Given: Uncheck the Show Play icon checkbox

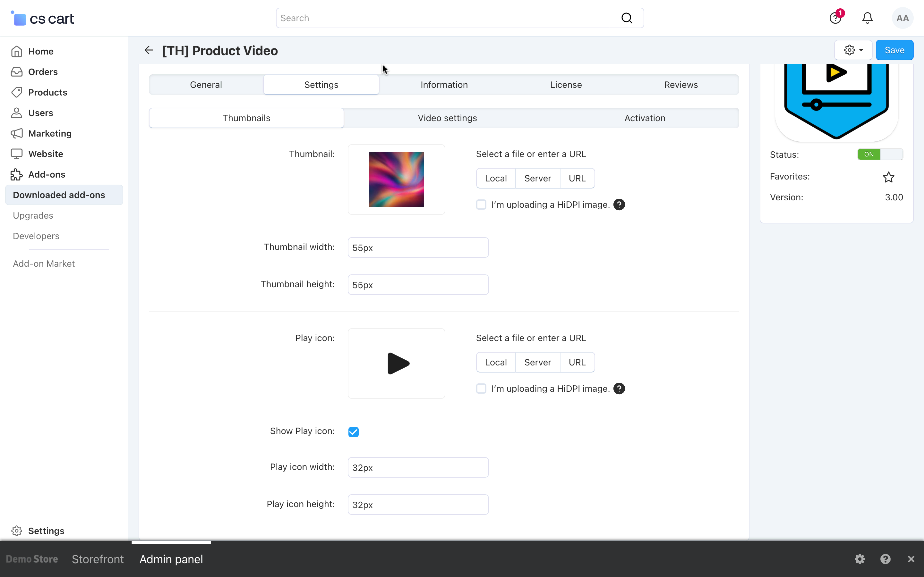Looking at the screenshot, I should coord(353,431).
